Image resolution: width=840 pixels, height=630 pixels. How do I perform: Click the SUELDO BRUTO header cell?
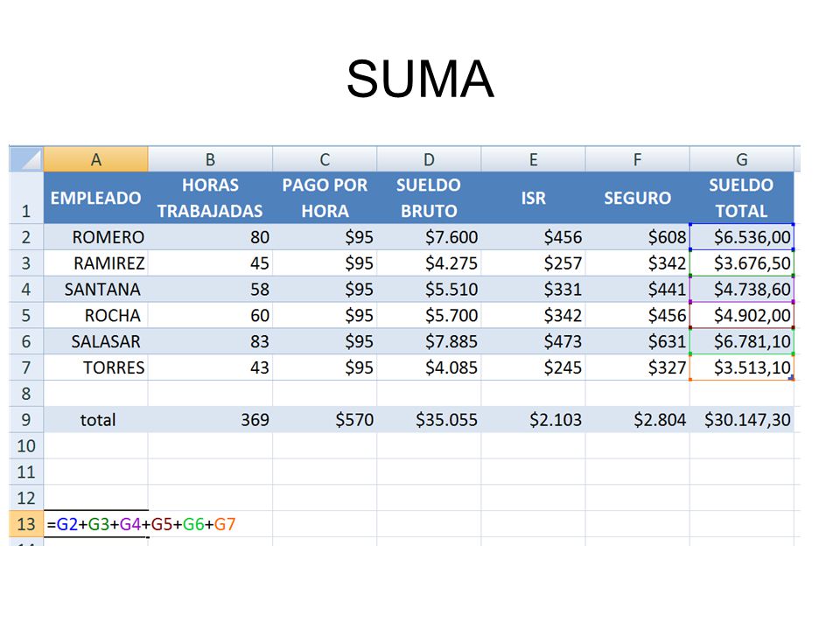pyautogui.click(x=429, y=198)
